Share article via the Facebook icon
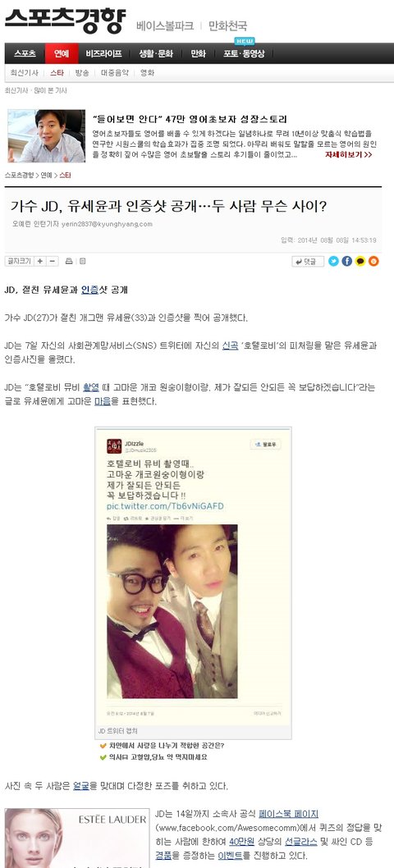Screen dimensions: 394x868 coord(347,261)
